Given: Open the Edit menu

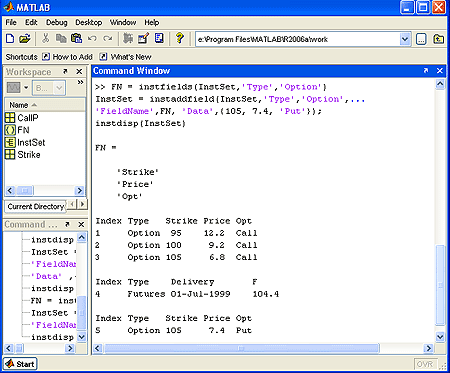Looking at the screenshot, I should click(x=31, y=22).
